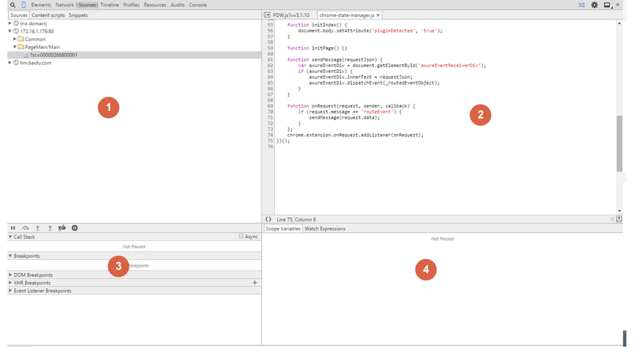Enable the Async call stack checkbox

tap(240, 236)
